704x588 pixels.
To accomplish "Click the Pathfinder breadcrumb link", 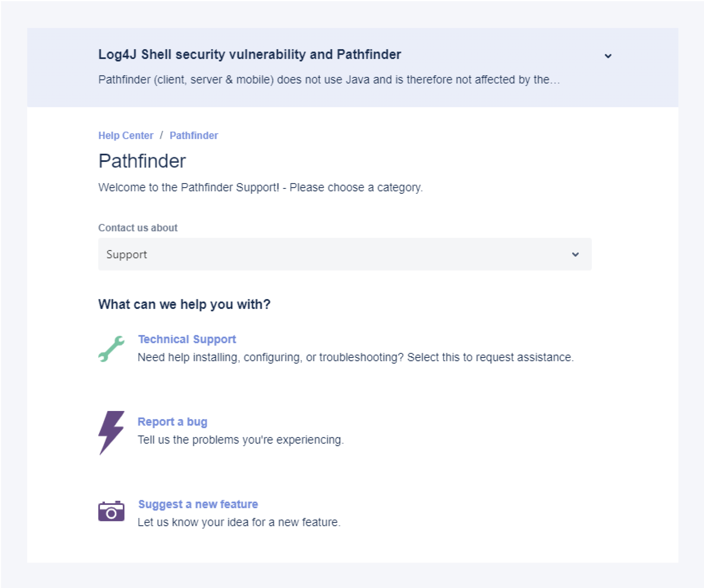I will [194, 135].
